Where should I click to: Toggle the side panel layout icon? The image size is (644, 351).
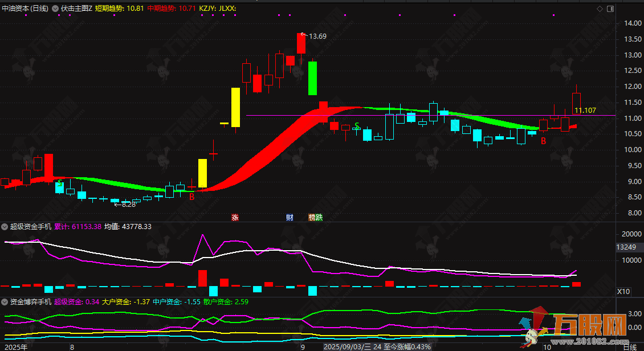pyautogui.click(x=610, y=9)
